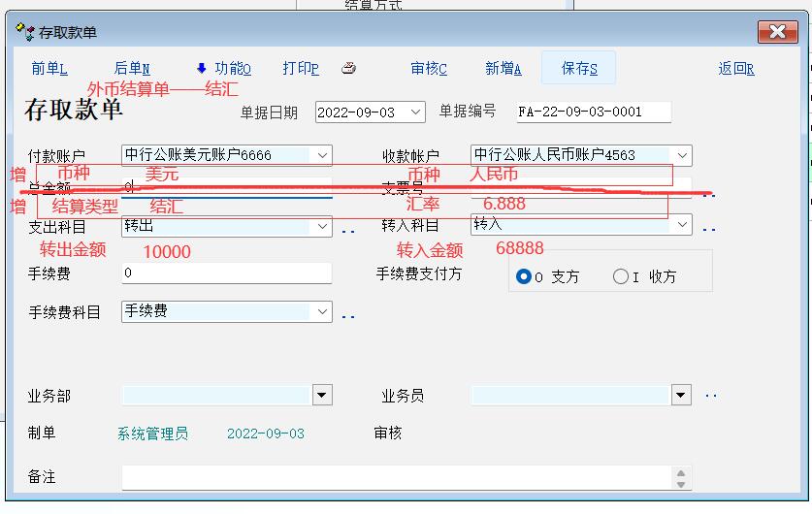This screenshot has height=514, width=812.
Task: Click the 备注 field scroll down arrow
Action: (683, 483)
